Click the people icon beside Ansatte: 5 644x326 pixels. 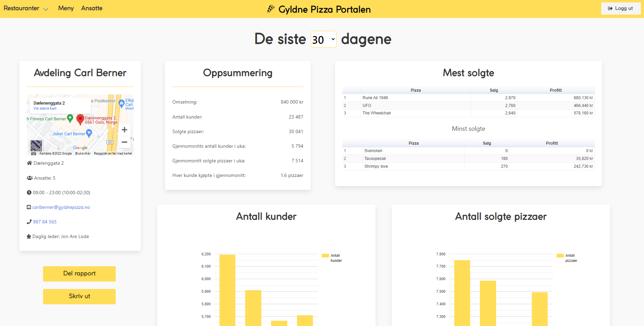[30, 178]
